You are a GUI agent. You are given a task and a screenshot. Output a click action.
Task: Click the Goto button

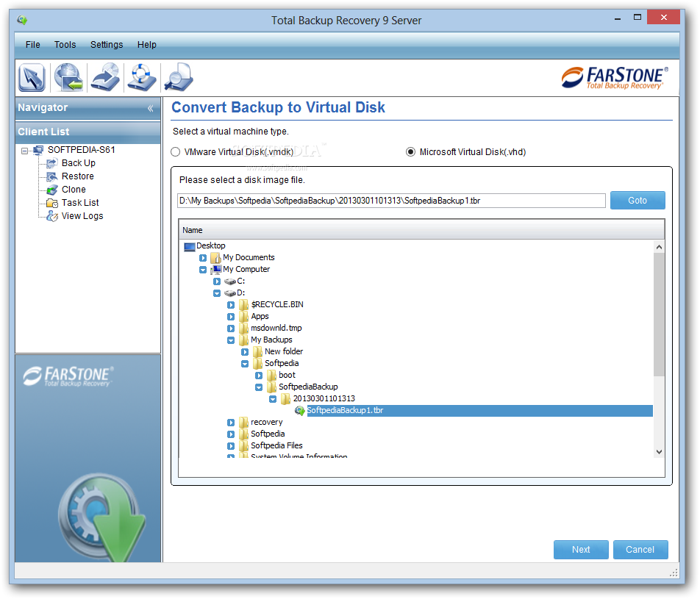(637, 201)
